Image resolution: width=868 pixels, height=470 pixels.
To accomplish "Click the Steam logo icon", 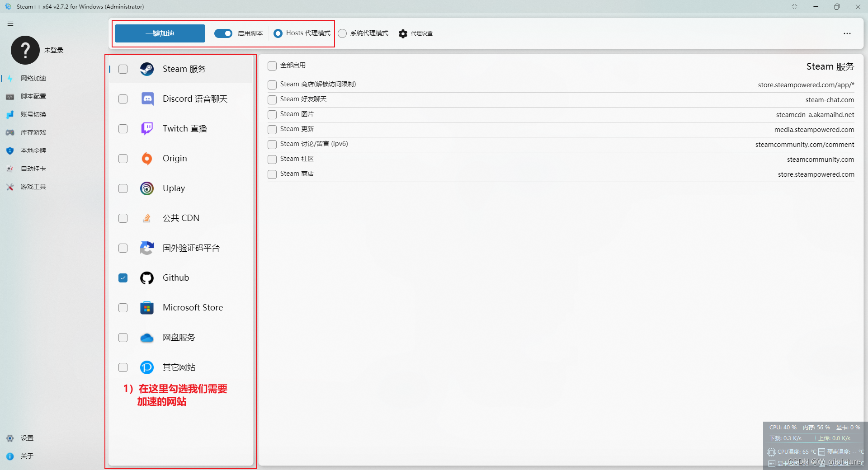I will tap(147, 69).
